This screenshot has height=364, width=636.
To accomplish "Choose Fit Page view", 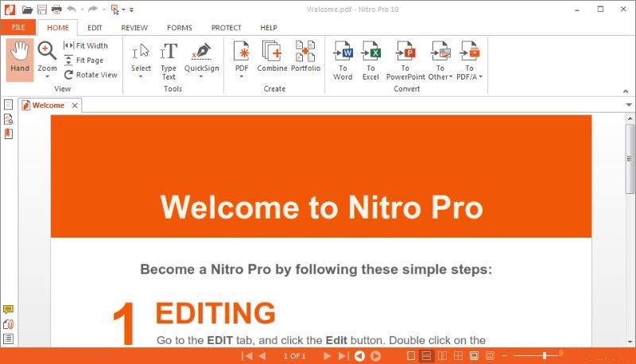I will coord(84,60).
